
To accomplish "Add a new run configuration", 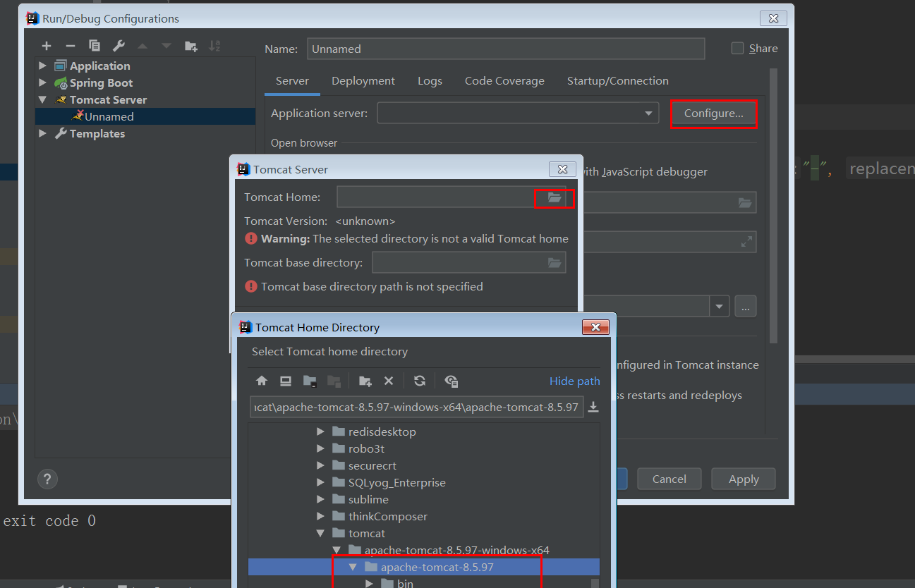I will 47,46.
